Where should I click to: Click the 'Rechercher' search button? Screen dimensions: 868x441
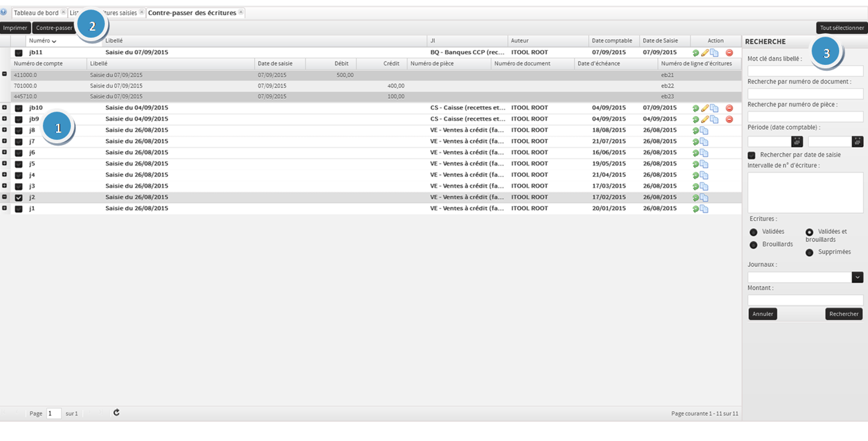coord(843,314)
